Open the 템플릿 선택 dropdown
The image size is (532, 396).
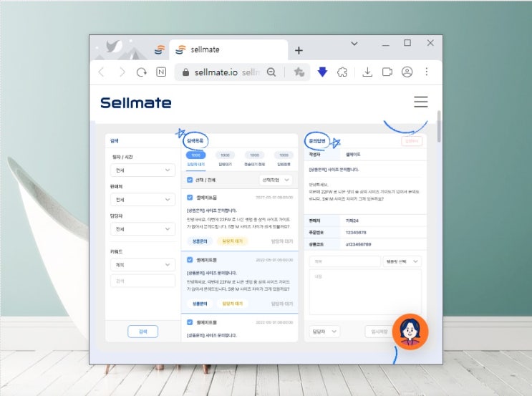[x=402, y=261]
